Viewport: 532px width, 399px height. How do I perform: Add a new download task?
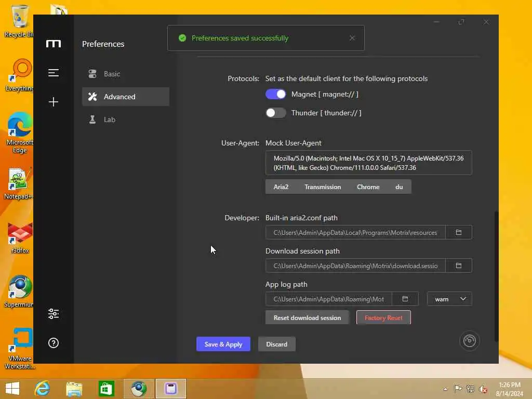pos(54,101)
